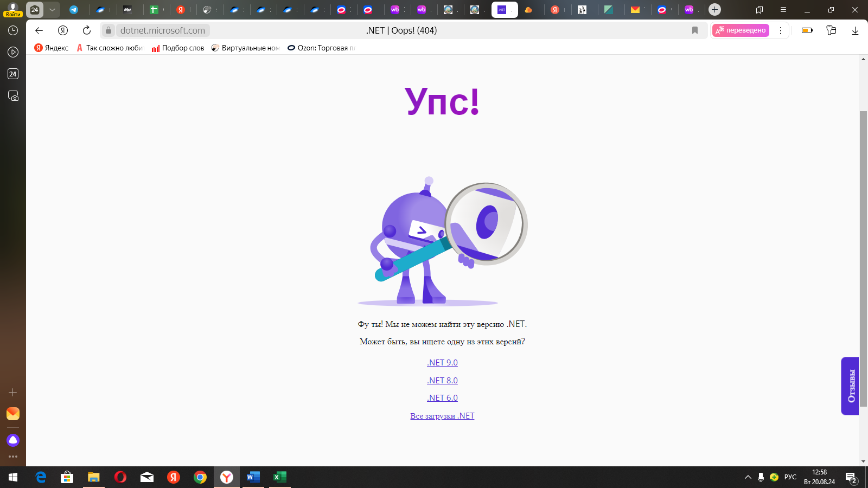Select the active .NET tab
Image resolution: width=868 pixels, height=488 pixels.
click(505, 10)
